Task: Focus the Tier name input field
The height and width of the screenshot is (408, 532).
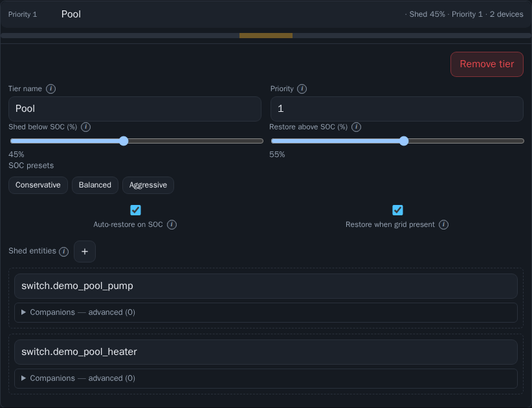Action: [135, 109]
